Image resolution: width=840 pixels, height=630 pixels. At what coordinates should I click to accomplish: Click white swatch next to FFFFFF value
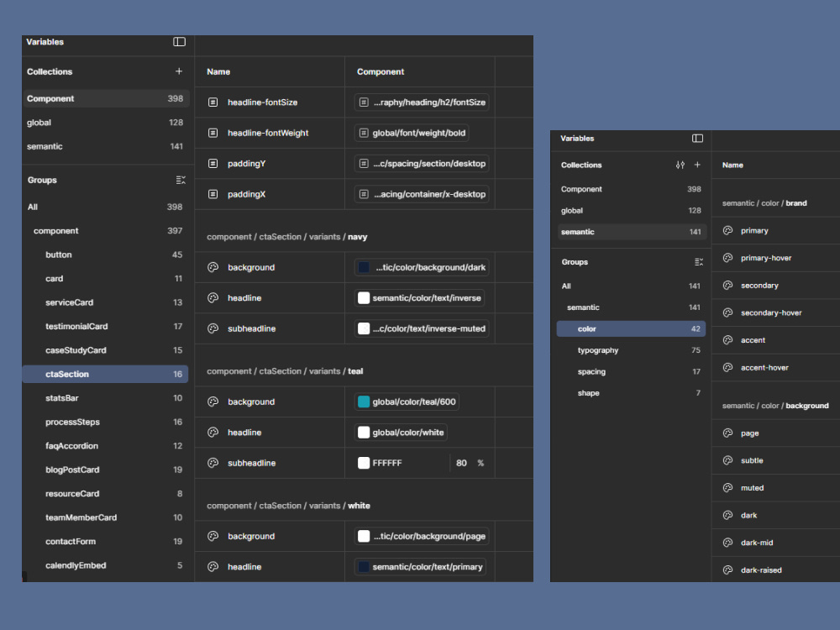point(364,463)
